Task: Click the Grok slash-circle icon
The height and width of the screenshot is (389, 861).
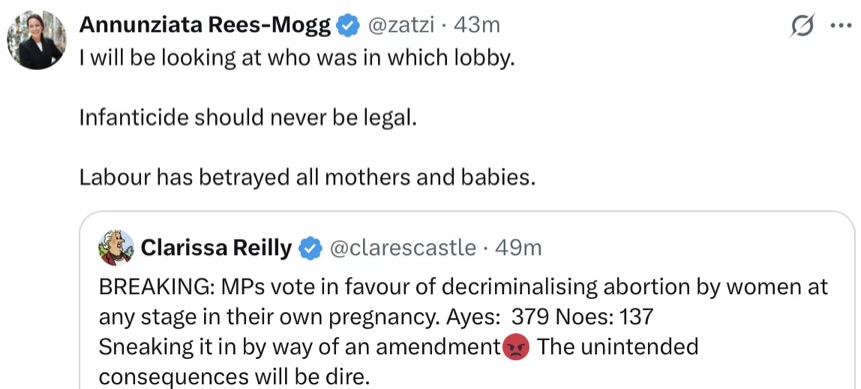Action: [x=803, y=26]
